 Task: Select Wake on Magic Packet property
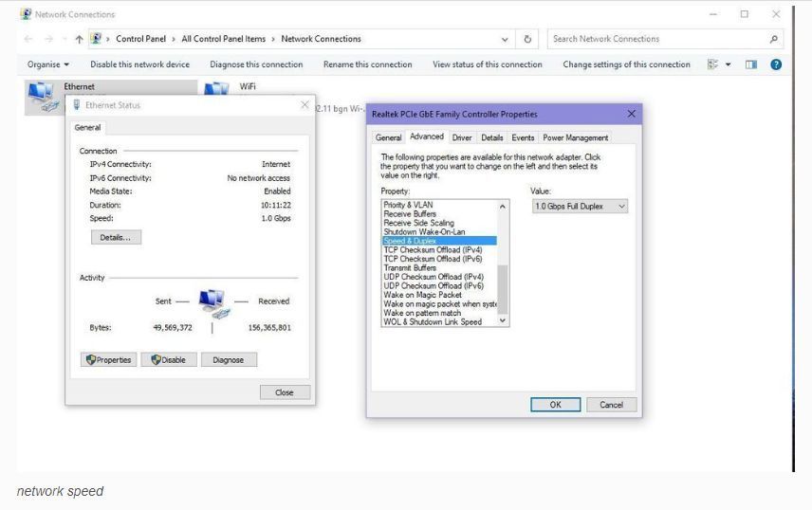(x=439, y=295)
